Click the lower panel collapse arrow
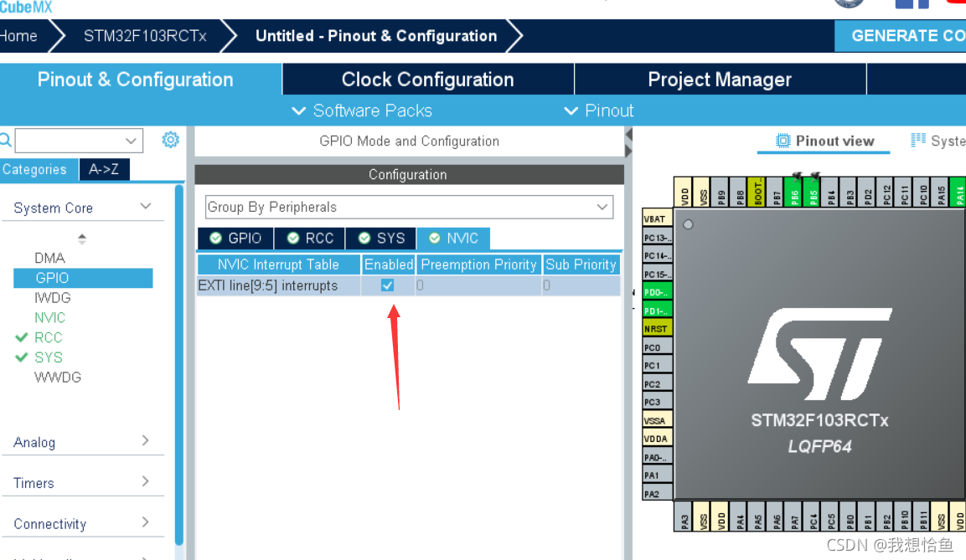Viewport: 966px width, 560px height. (628, 151)
